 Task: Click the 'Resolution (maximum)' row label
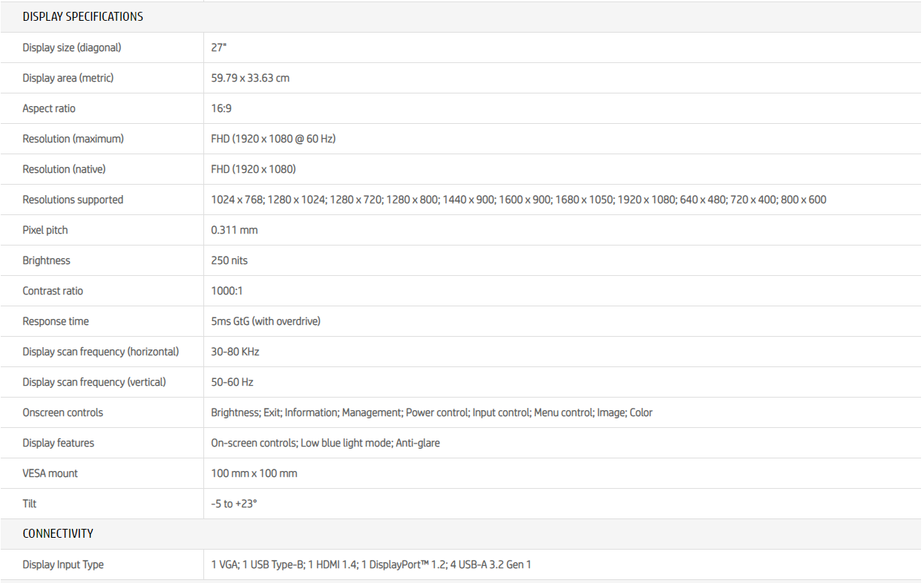pyautogui.click(x=73, y=139)
